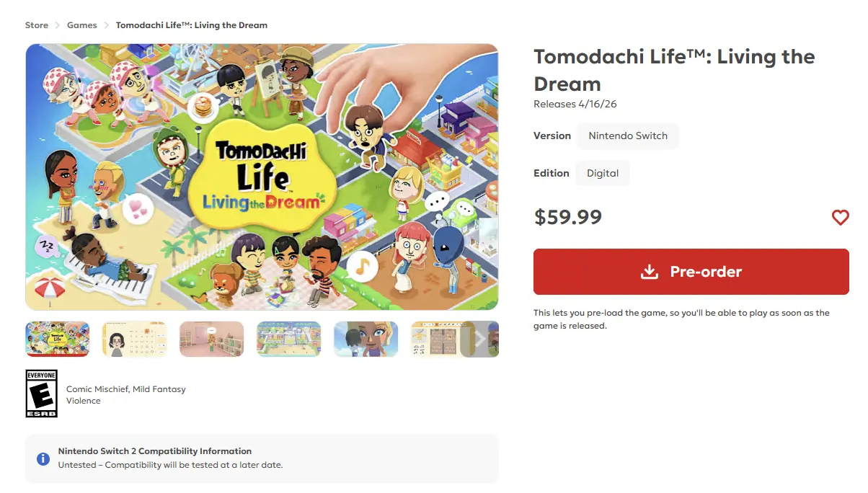Select the Tomodachi Life breadcrumb item
Image resolution: width=868 pixels, height=493 pixels.
pos(191,25)
